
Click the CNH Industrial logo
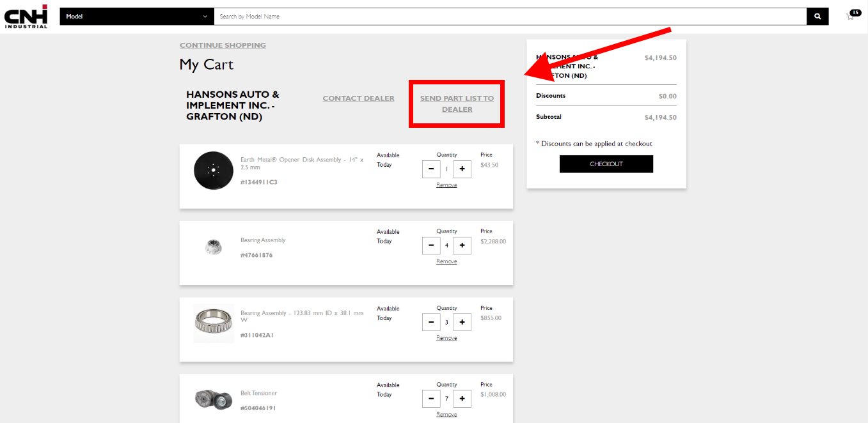click(x=26, y=16)
